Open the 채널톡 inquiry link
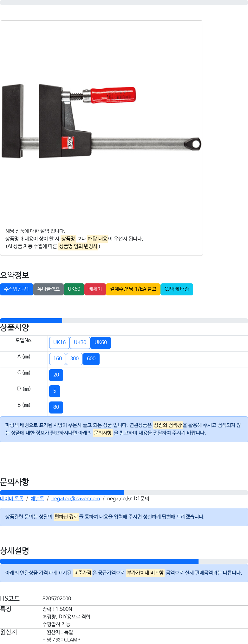 37,499
